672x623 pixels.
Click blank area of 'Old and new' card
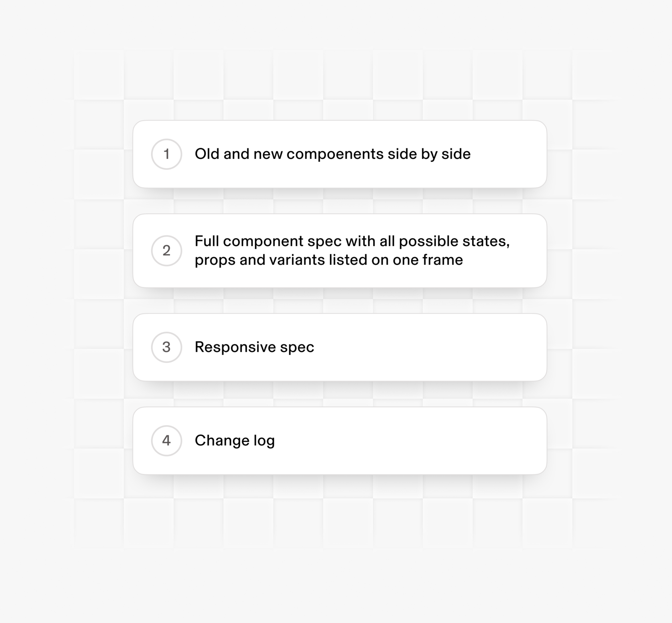(508, 154)
